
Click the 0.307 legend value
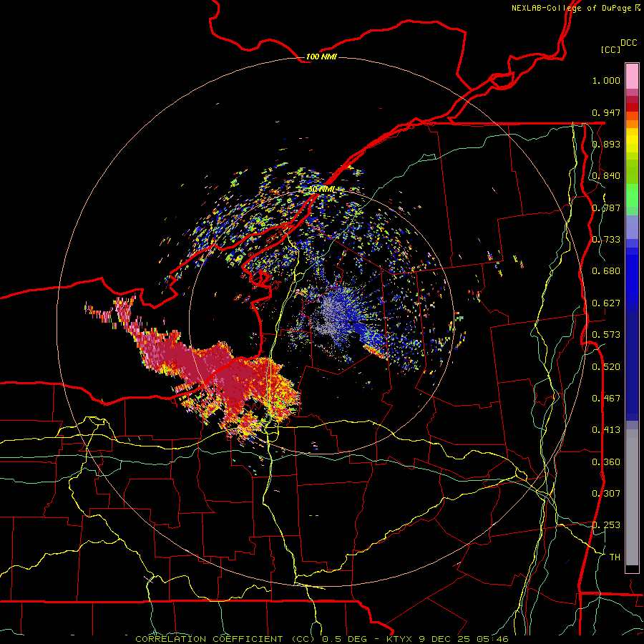click(x=606, y=494)
